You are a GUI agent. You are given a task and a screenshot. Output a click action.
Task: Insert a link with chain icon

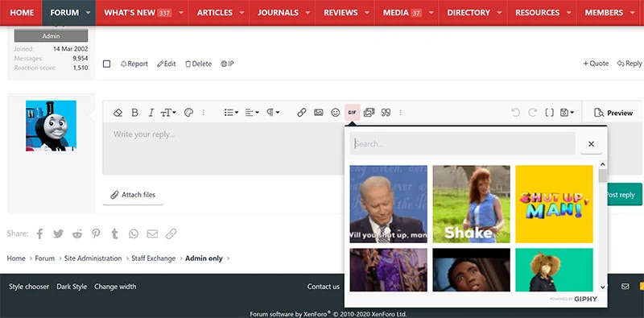301,113
